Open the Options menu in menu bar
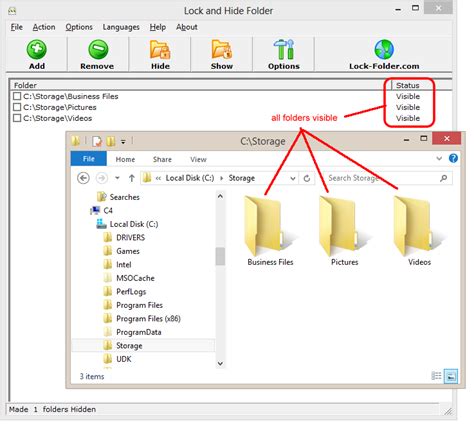Image resolution: width=474 pixels, height=428 pixels. tap(79, 27)
